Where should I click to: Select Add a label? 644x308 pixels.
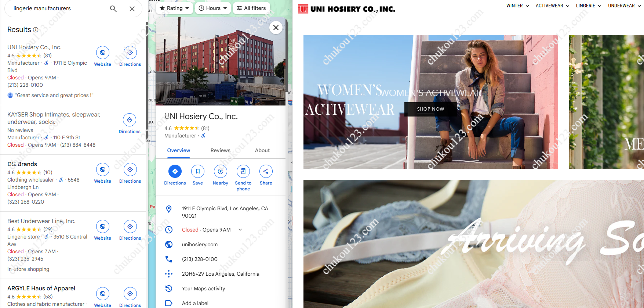[x=195, y=303]
